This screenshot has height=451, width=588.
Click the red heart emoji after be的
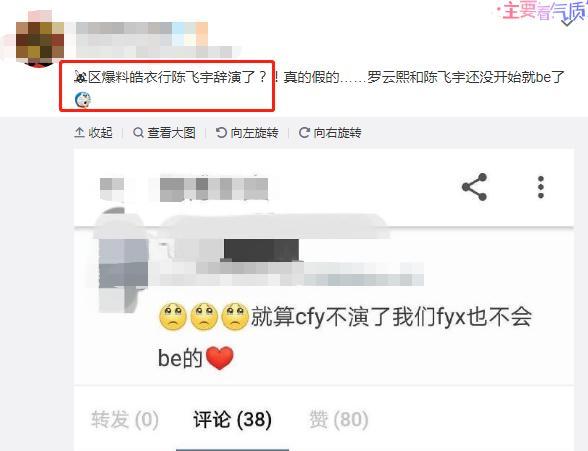[x=220, y=358]
